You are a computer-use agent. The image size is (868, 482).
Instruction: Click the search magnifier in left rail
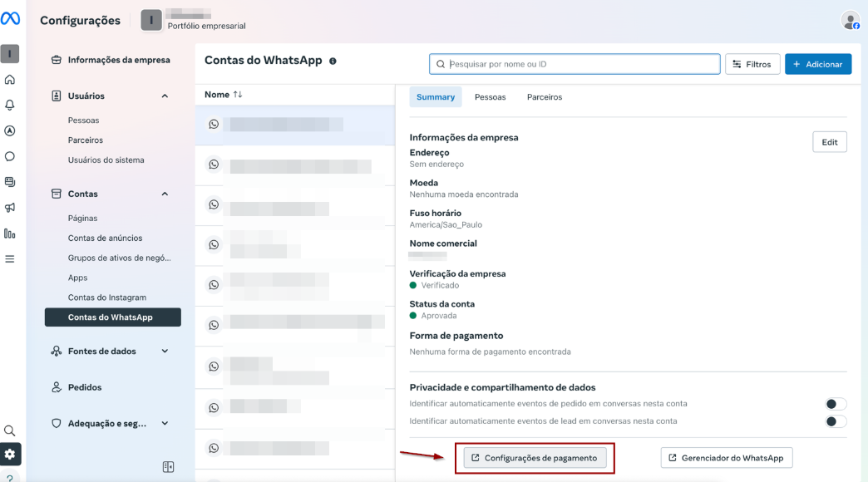click(10, 430)
